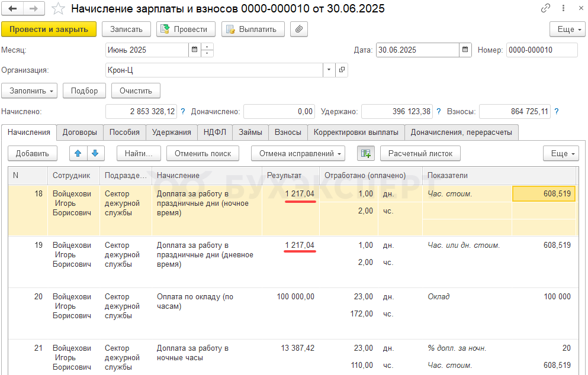The width and height of the screenshot is (588, 375).
Task: Open the three-dot window menu
Action: click(x=563, y=8)
